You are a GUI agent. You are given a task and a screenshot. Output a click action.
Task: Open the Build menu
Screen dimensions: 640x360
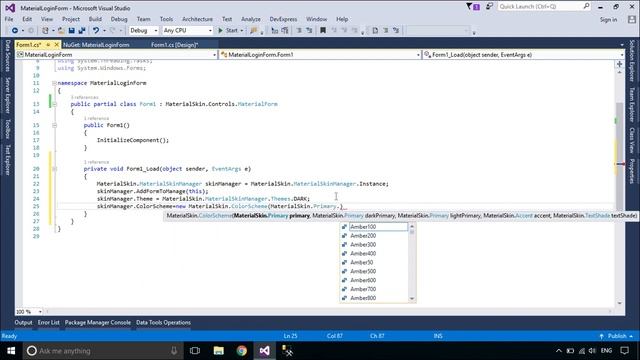pyautogui.click(x=95, y=19)
